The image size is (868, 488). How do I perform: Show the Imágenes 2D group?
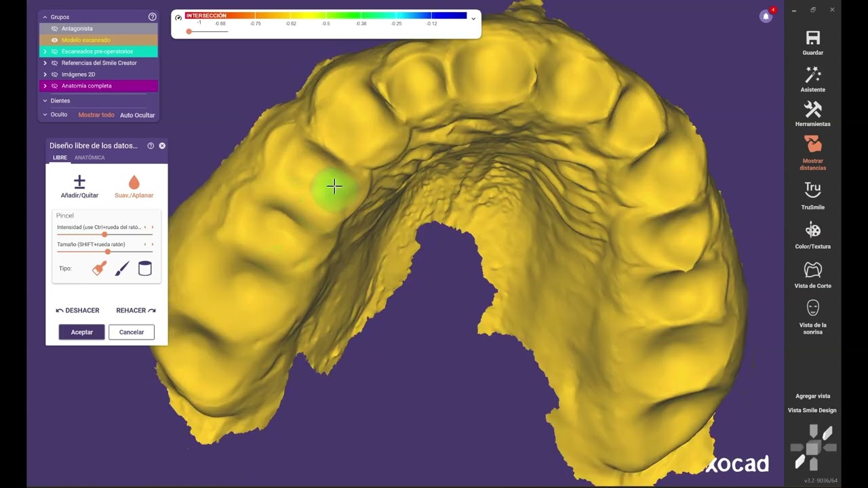pyautogui.click(x=55, y=75)
